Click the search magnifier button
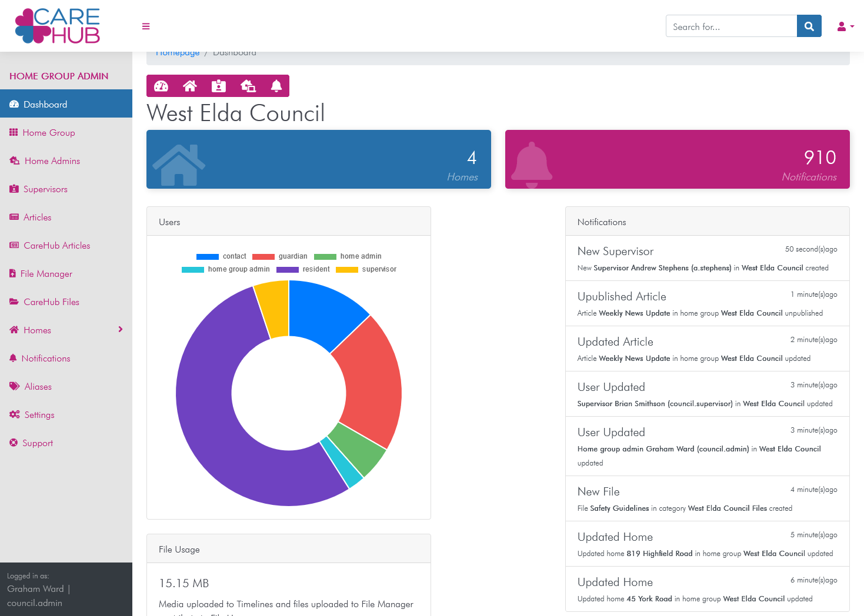This screenshot has width=864, height=616. click(x=809, y=26)
